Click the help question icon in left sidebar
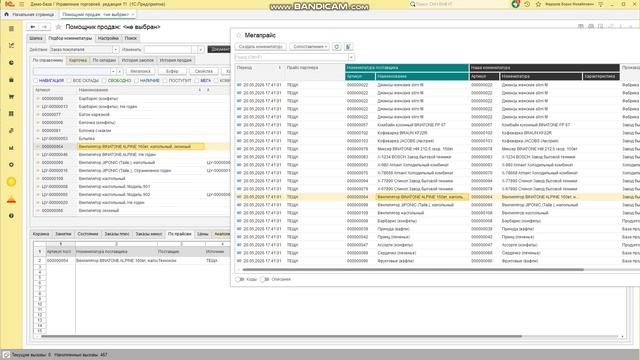 click(x=11, y=216)
